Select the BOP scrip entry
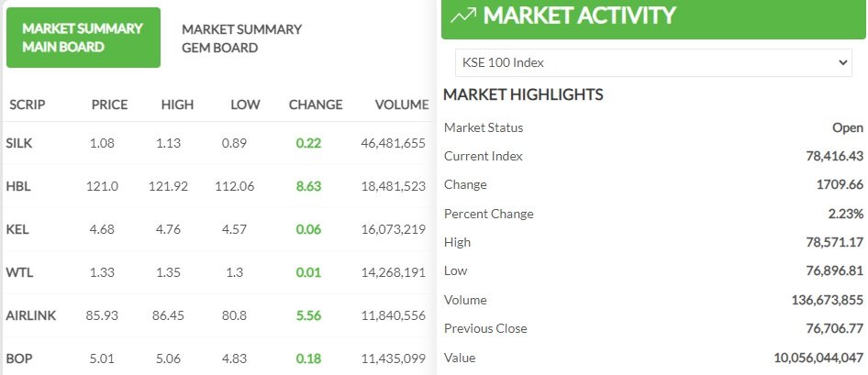The image size is (868, 375). click(17, 358)
